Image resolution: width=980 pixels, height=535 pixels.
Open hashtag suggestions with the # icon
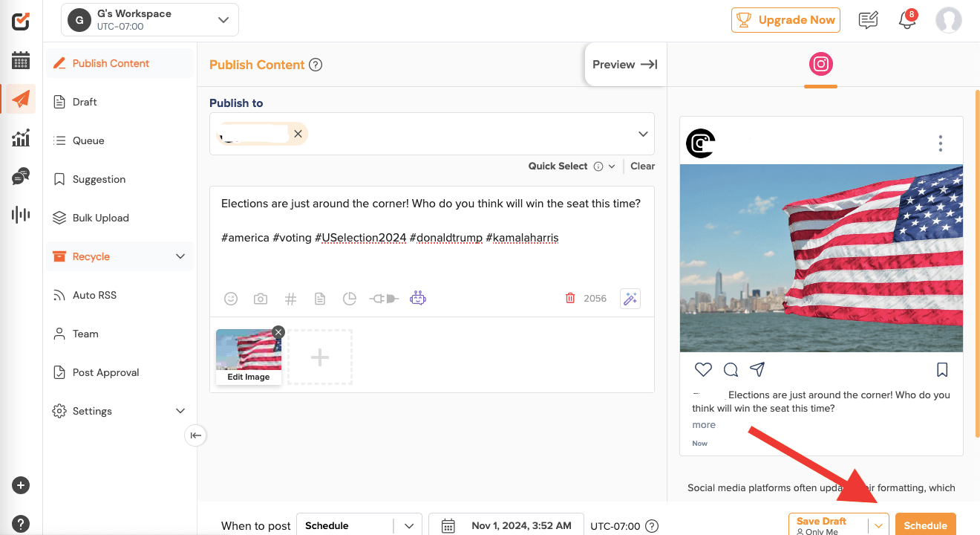point(290,298)
